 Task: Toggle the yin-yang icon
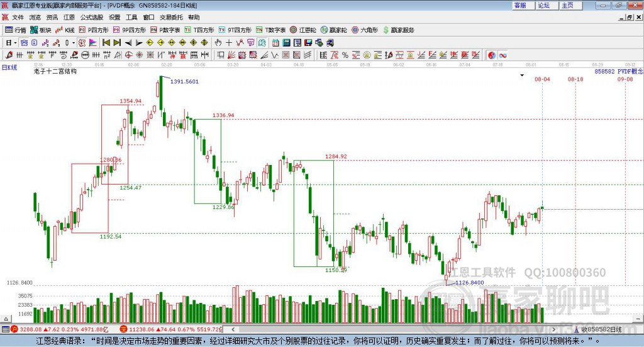click(492, 55)
